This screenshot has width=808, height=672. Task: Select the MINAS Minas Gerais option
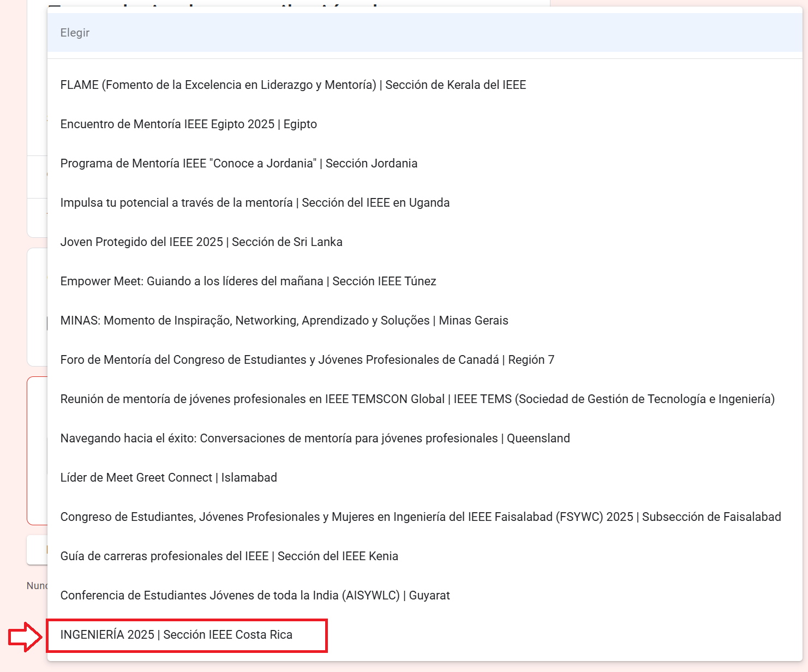click(284, 321)
